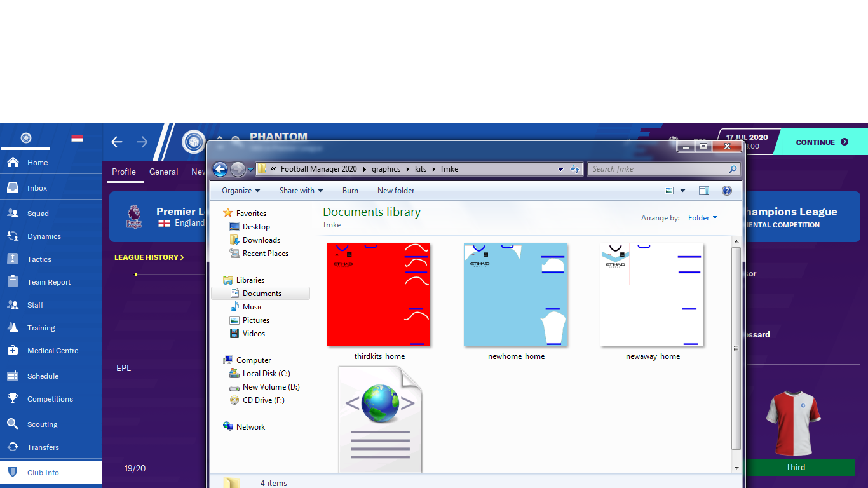Open Tactics in Football Manager sidebar
Screen dimensions: 868x488
pos(51,259)
